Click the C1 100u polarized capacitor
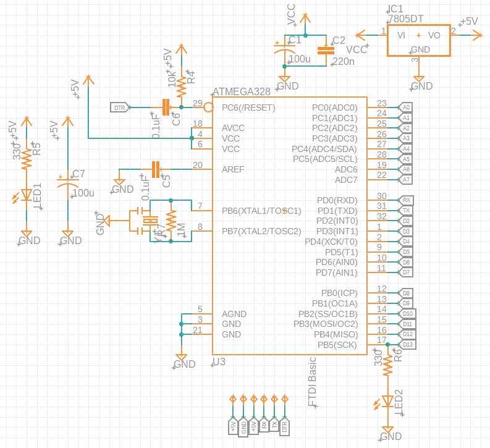 coord(284,49)
